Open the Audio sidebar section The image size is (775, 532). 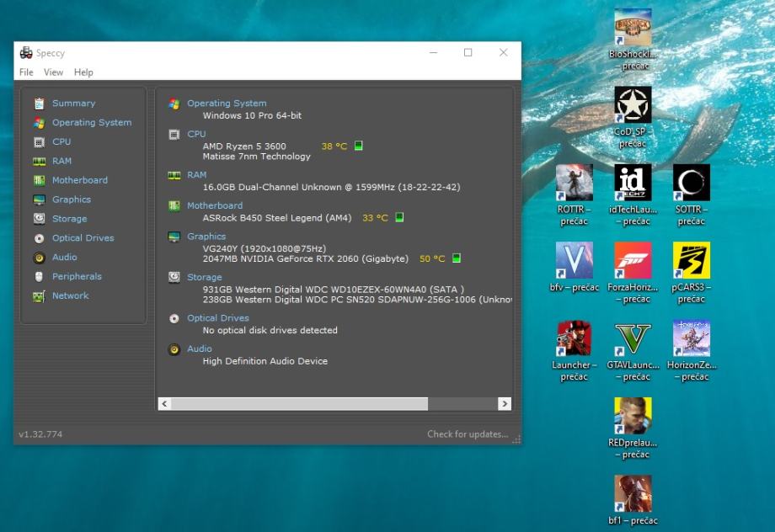pos(64,257)
